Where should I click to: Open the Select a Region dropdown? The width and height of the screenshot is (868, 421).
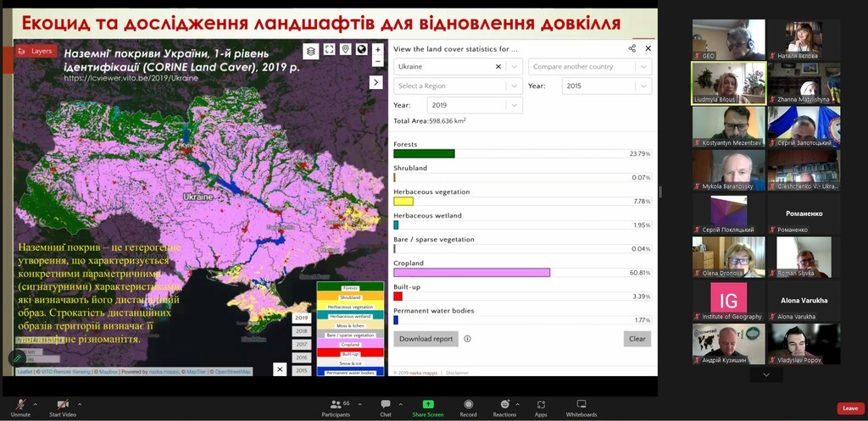click(458, 86)
